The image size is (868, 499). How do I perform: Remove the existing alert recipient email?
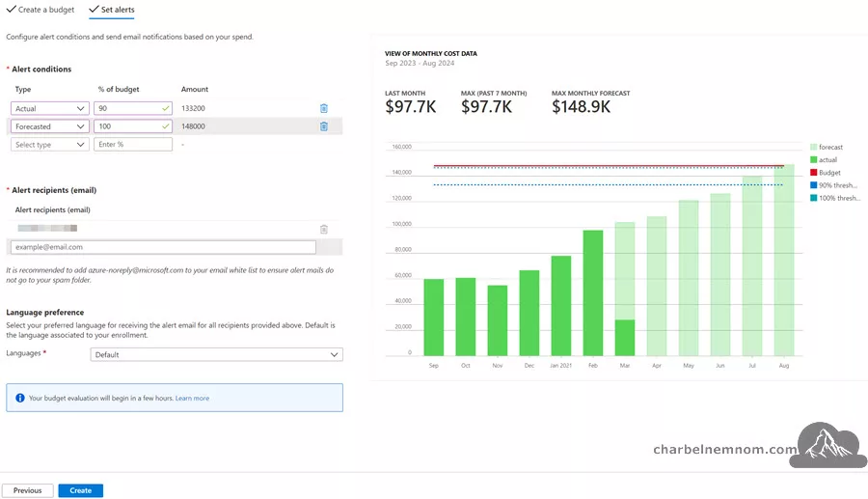(x=324, y=229)
